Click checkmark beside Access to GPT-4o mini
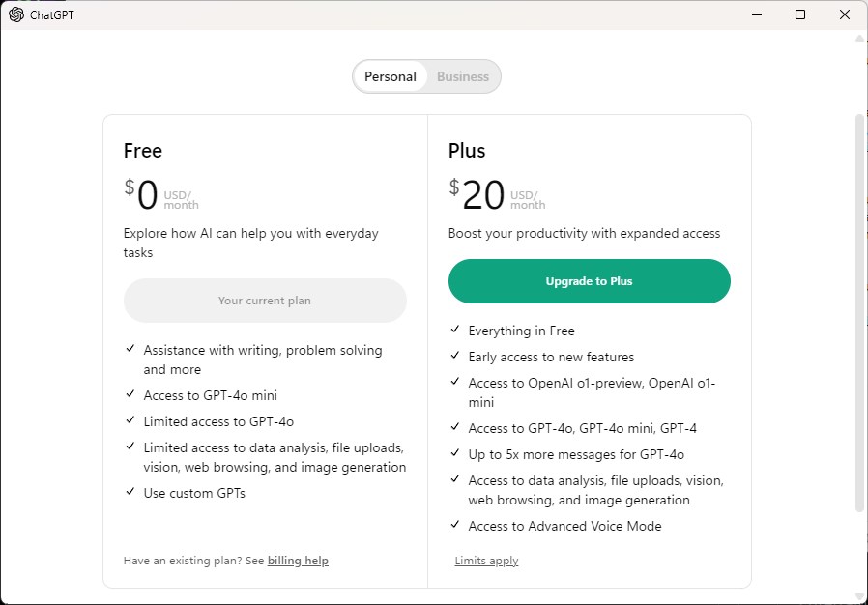The height and width of the screenshot is (605, 868). pos(130,394)
